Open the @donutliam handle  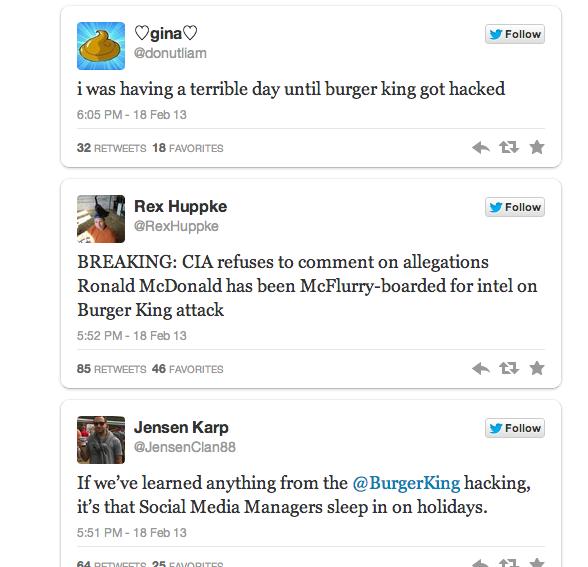click(x=170, y=53)
